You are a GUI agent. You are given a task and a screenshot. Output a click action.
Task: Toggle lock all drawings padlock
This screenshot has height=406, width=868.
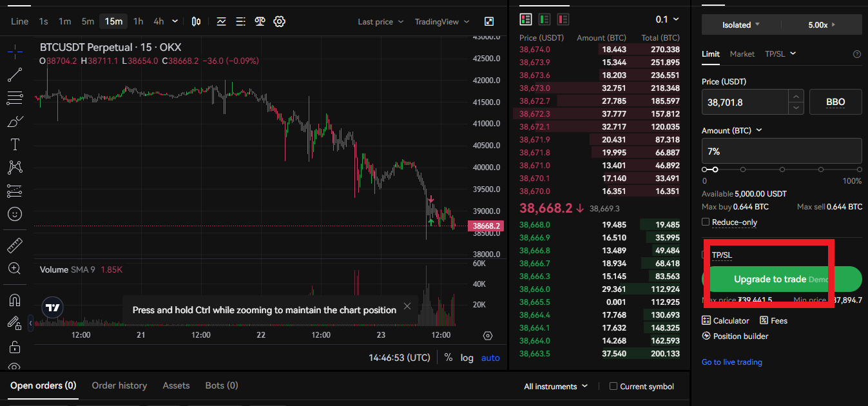[x=15, y=347]
